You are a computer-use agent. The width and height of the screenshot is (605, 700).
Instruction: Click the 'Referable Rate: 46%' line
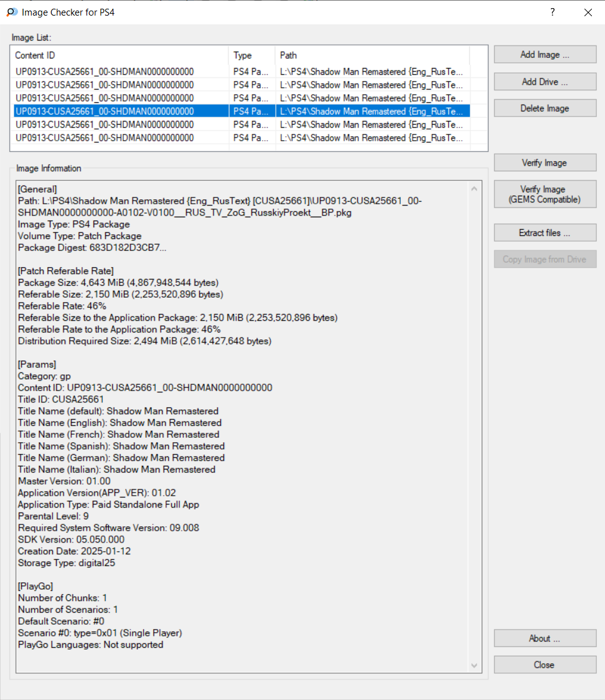[x=62, y=306]
